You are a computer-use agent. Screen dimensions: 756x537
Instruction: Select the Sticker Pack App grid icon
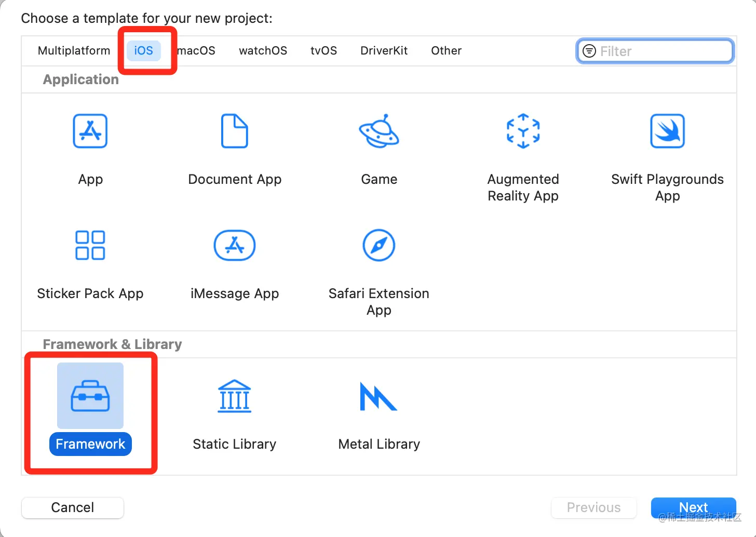[90, 245]
